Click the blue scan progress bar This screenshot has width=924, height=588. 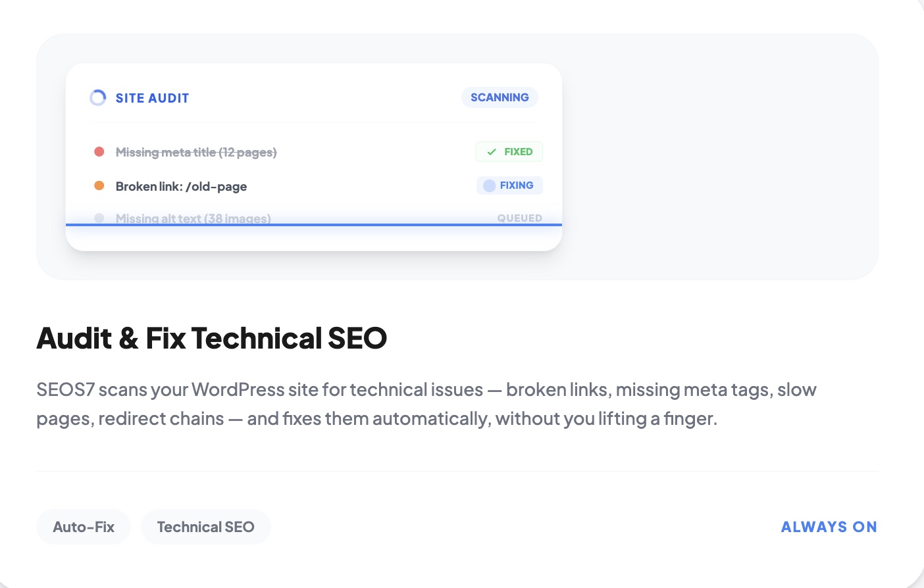tap(314, 225)
